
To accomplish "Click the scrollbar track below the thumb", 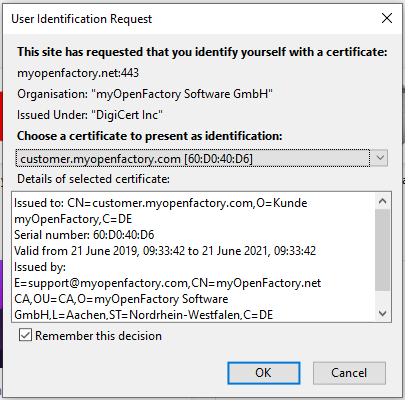I will pos(382,298).
